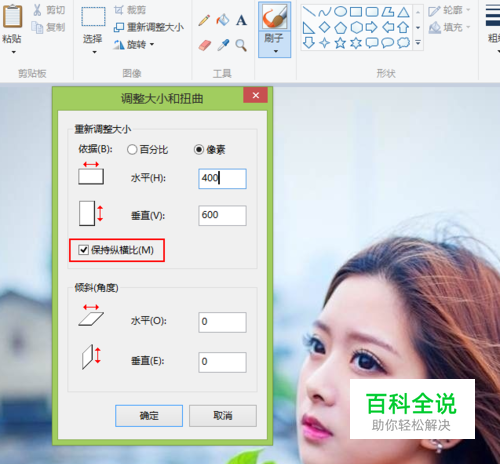Viewport: 500px width, 464px height.
Task: Choose the Oval shape
Action: (x=340, y=12)
